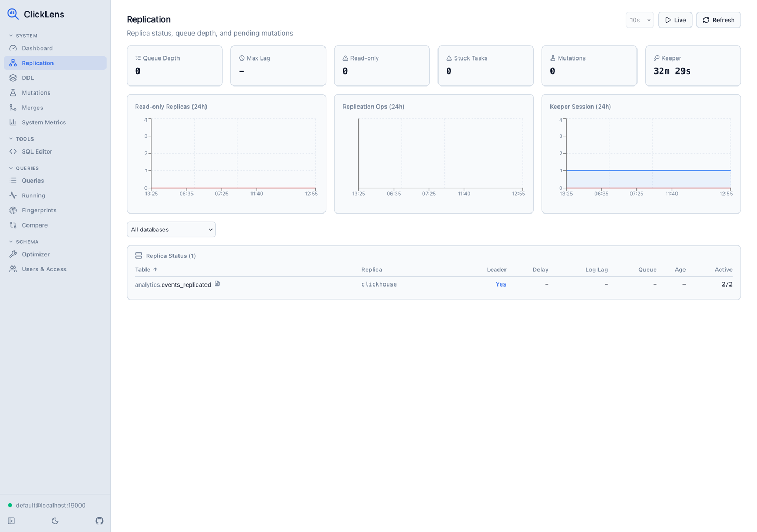757x532 pixels.
Task: Collapse the TOOLS sidebar section
Action: pyautogui.click(x=22, y=139)
